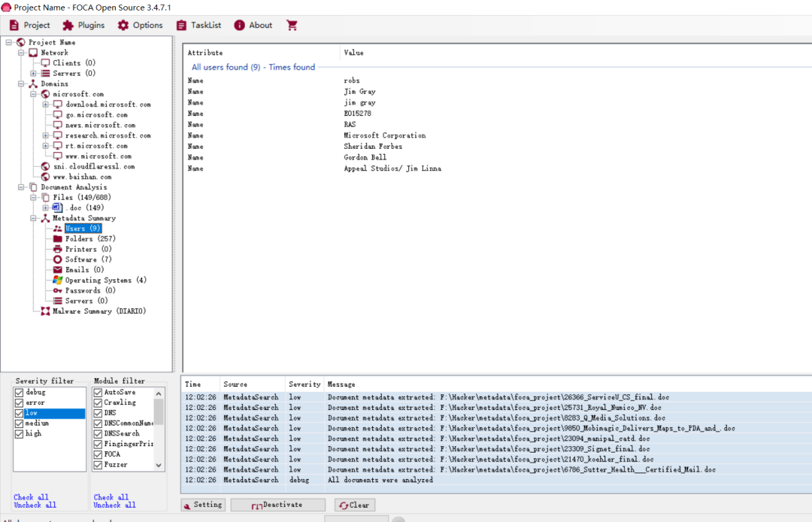The width and height of the screenshot is (812, 522).
Task: Open the About menu
Action: click(x=253, y=26)
